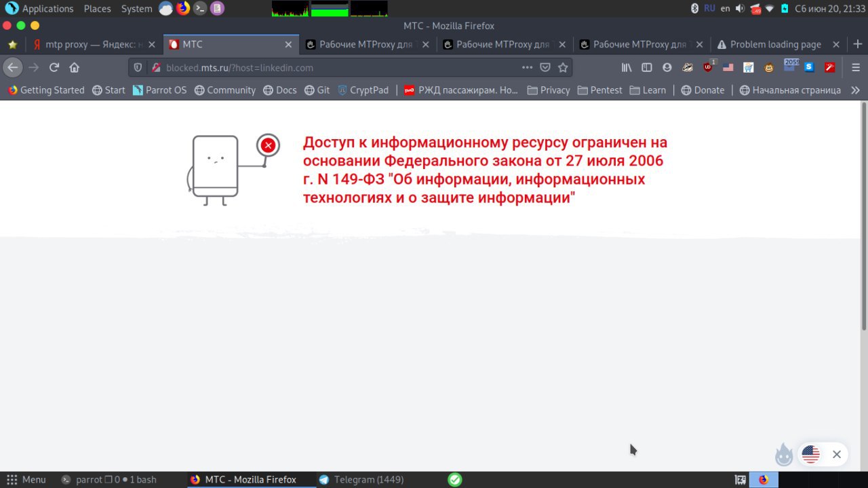Open the Applications menu
The width and height of the screenshot is (868, 488).
tap(39, 9)
